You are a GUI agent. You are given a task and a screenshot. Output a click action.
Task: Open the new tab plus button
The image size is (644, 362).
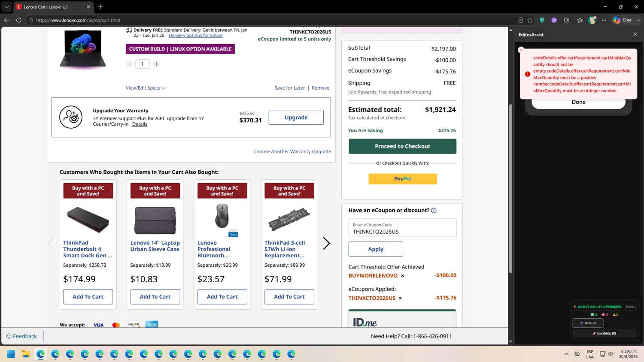100,7
